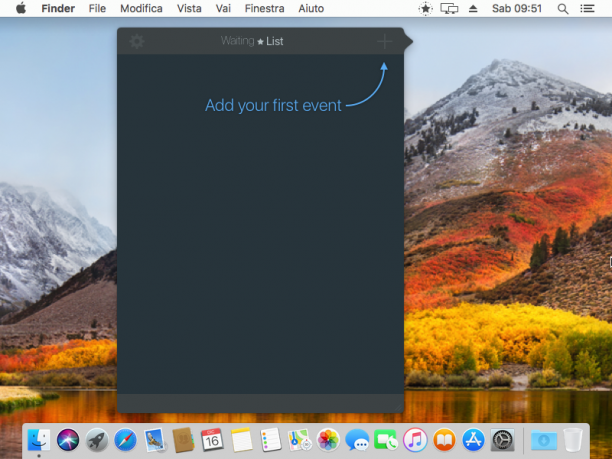Open WaitingList settings gear
612x459 pixels.
coord(137,41)
